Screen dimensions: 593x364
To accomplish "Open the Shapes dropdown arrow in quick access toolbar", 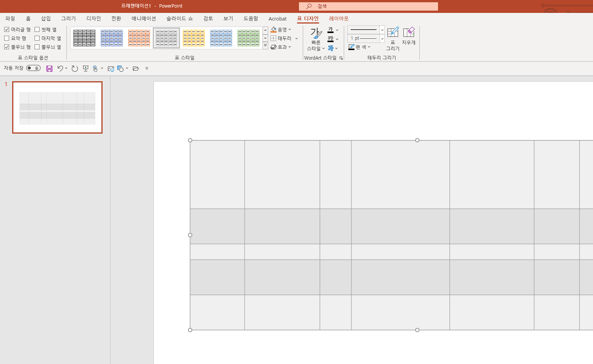I will point(127,68).
